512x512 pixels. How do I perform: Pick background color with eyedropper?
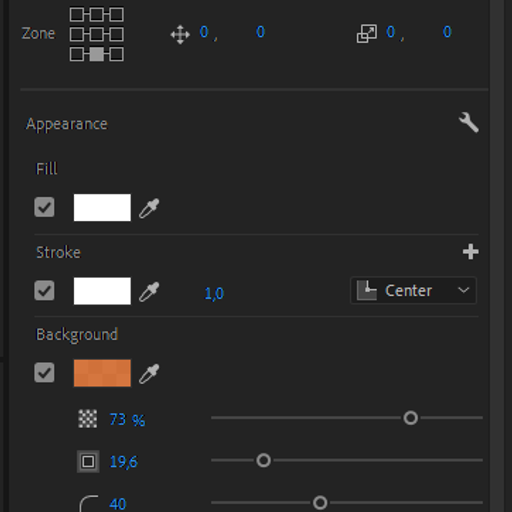tap(149, 374)
